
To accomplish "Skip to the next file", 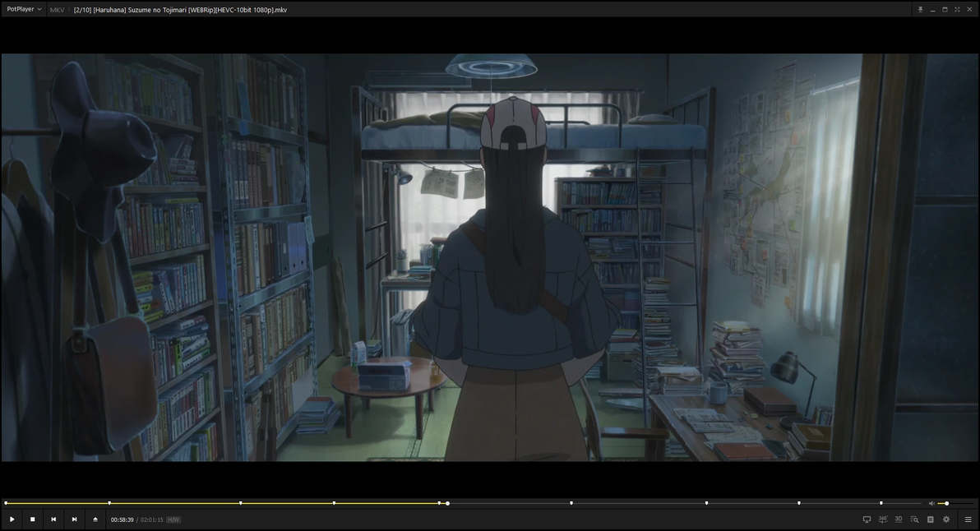I will [74, 519].
